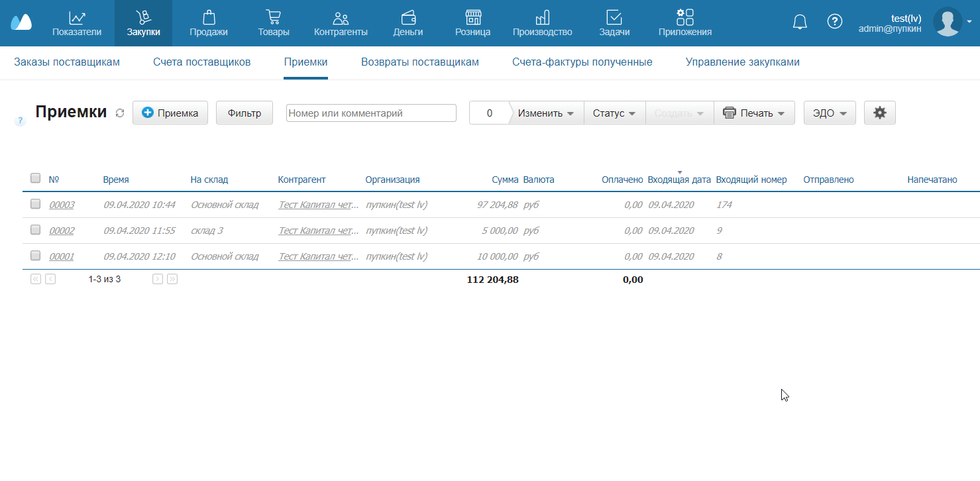
Task: Open the Счета-фактуры полученные tab
Action: click(x=582, y=62)
